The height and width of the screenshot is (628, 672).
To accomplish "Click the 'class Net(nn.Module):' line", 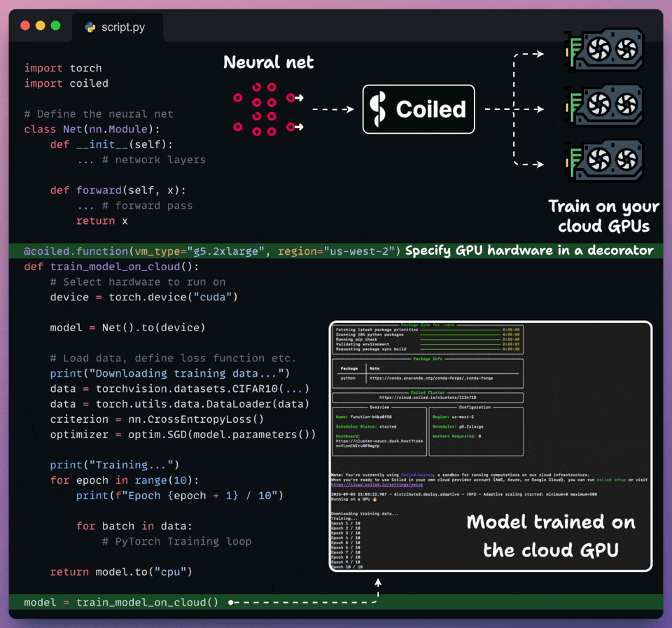I will (92, 129).
